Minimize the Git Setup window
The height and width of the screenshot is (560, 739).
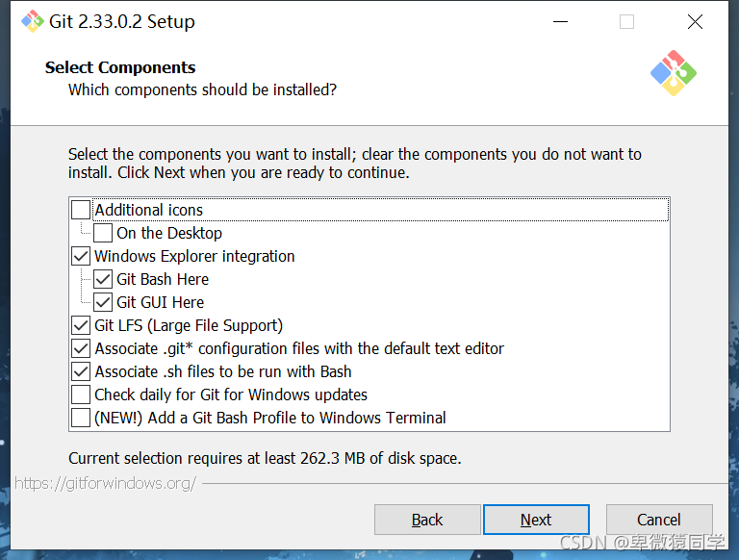(x=560, y=22)
